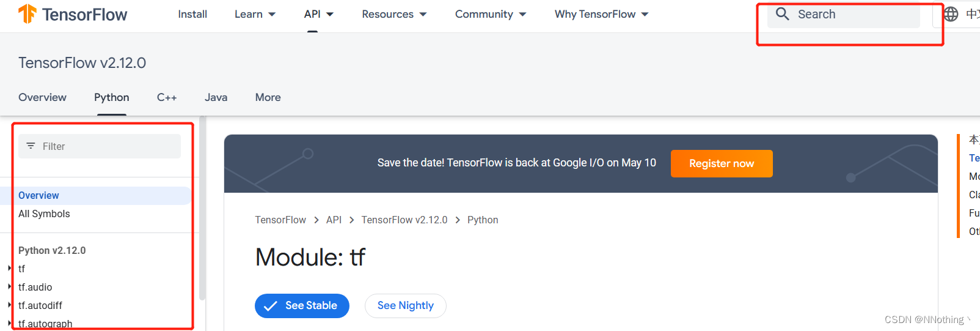
Task: Open the language globe icon
Action: pyautogui.click(x=951, y=14)
